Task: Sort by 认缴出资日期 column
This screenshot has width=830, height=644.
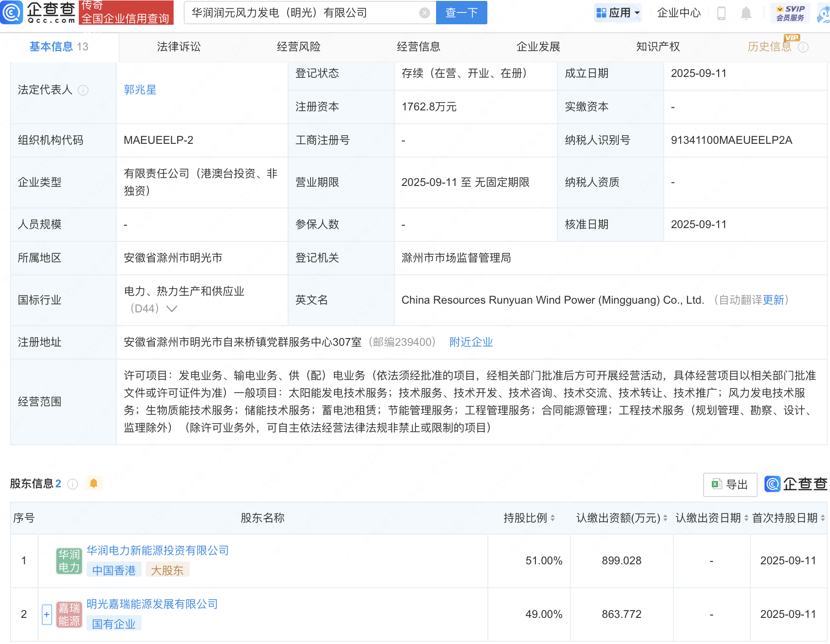Action: (x=746, y=518)
